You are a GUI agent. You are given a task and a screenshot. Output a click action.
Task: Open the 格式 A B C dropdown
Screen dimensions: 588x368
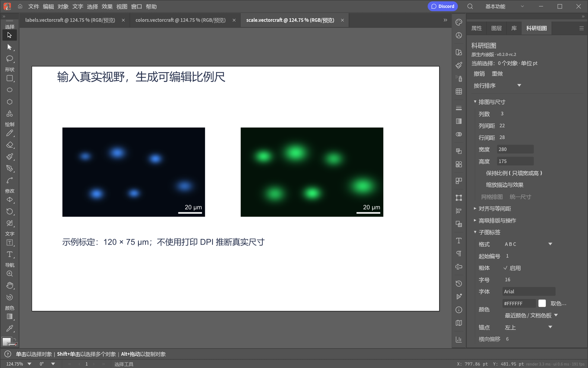pos(529,244)
